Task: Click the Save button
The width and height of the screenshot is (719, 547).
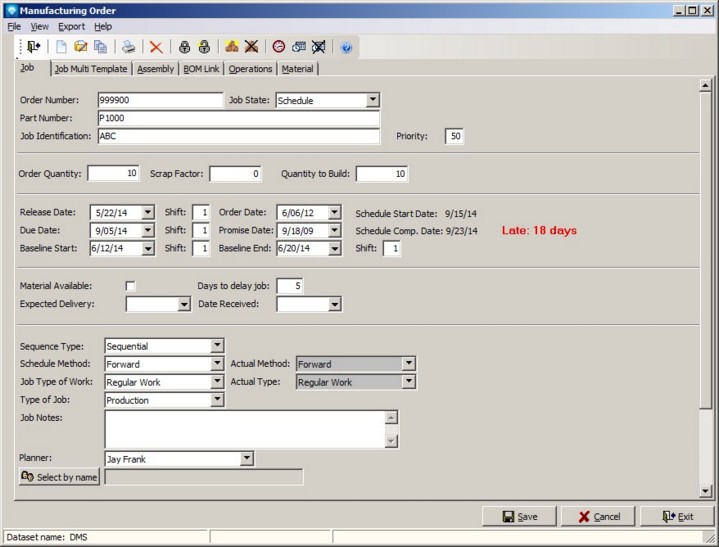Action: (x=519, y=516)
